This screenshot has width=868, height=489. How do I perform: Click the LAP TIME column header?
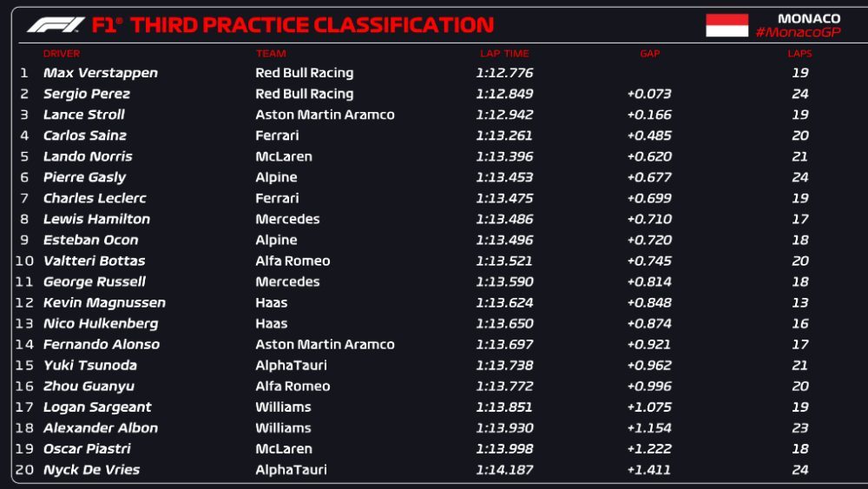(x=504, y=54)
